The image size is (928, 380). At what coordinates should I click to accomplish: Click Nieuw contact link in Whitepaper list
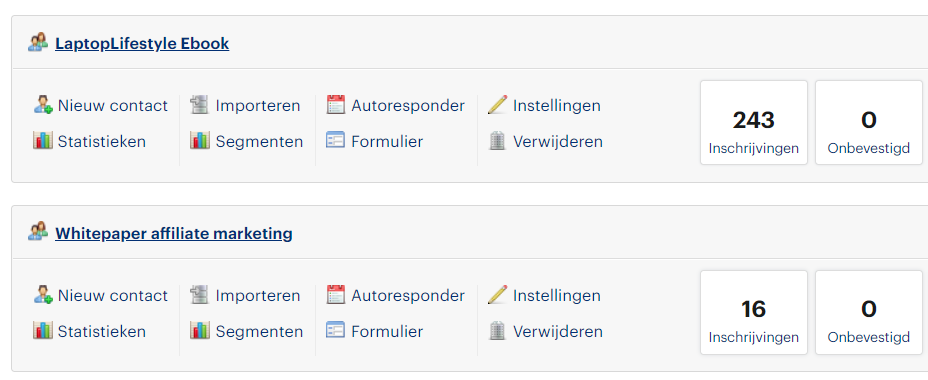(x=112, y=295)
